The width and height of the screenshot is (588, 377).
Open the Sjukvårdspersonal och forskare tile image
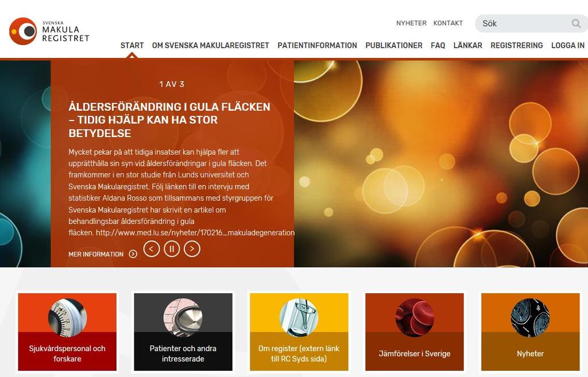[68, 317]
